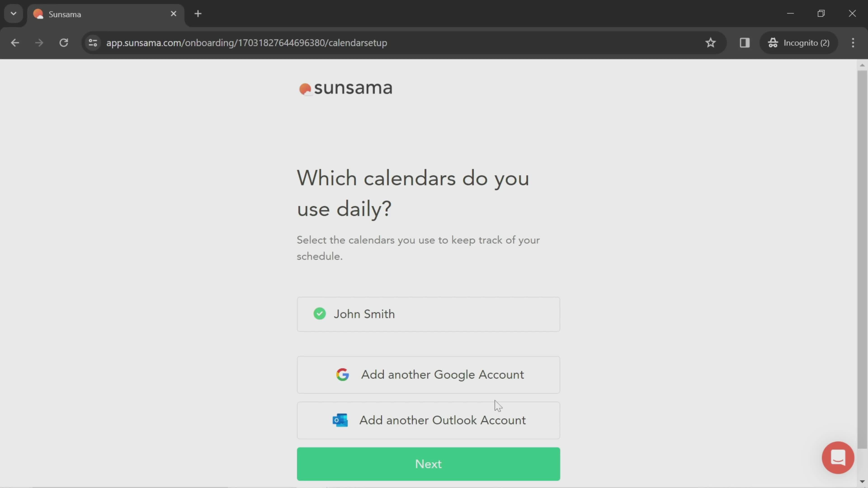The image size is (868, 488).
Task: Open Add another Outlook Account
Action: (428, 420)
